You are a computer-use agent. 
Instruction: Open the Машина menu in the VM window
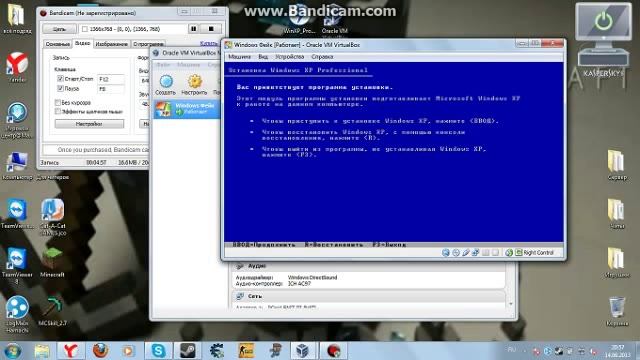point(239,57)
